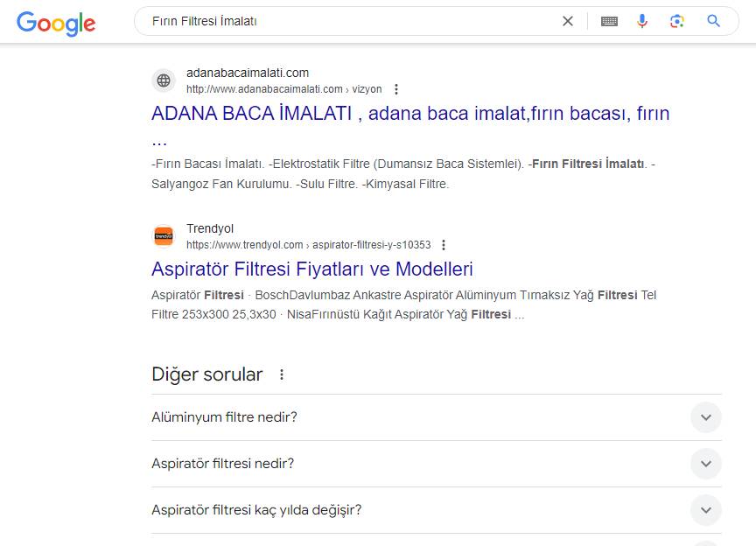
Task: Expand the 'Alüminyum filtre nedir?' chevron
Action: tap(705, 417)
